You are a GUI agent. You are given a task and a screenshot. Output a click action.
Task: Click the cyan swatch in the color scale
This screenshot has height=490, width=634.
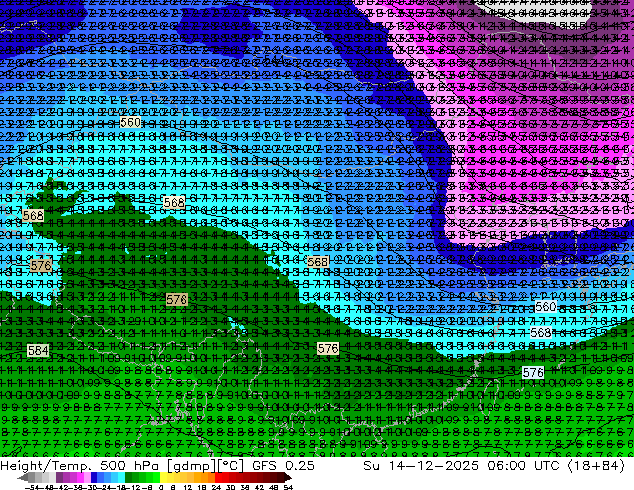click(121, 477)
